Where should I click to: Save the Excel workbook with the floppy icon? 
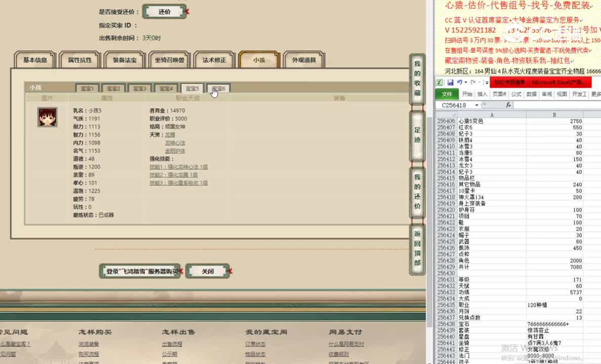click(x=450, y=82)
